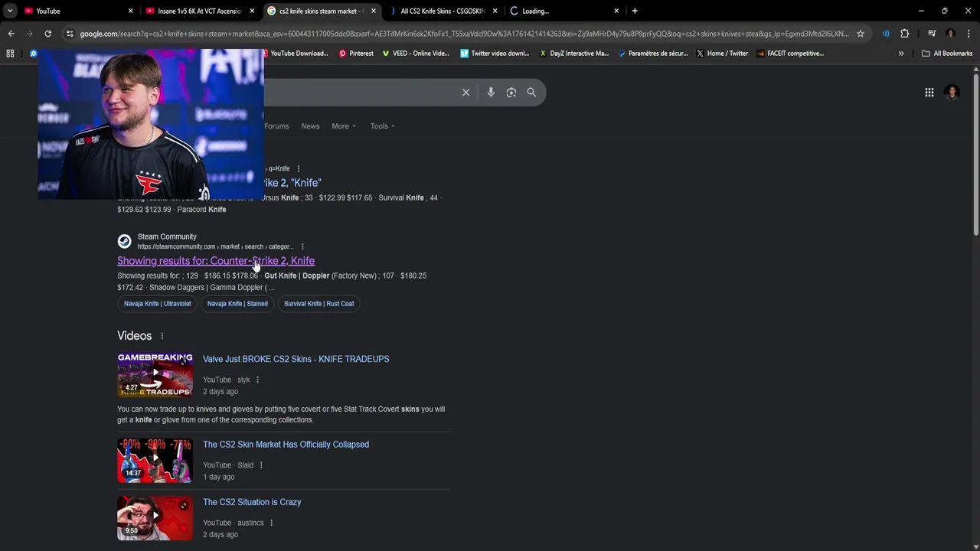The image size is (980, 551).
Task: Open options for first q=Knife result
Action: [x=299, y=168]
